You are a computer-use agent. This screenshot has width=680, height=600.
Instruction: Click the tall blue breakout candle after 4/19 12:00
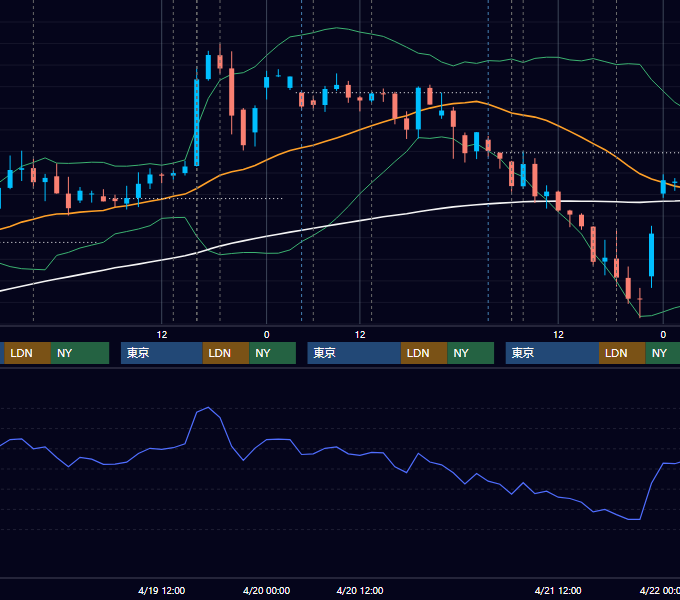point(196,122)
